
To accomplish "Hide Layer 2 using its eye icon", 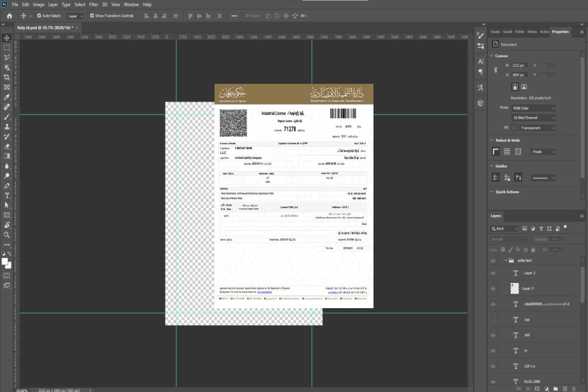I will (493, 273).
